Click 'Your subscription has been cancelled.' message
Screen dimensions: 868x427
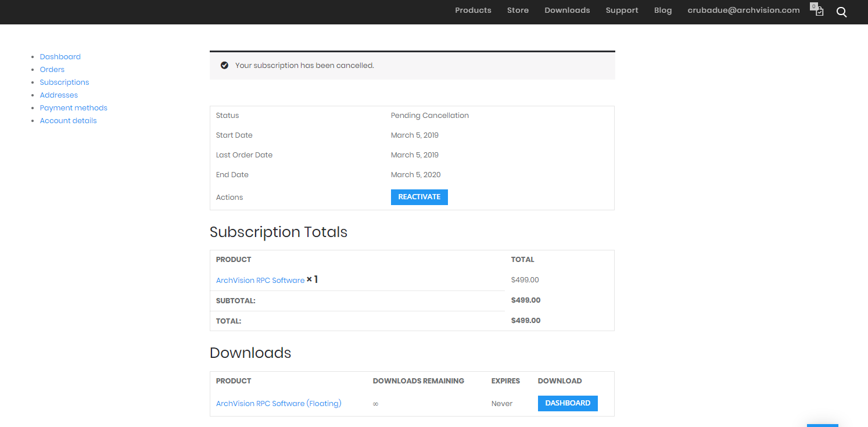pos(304,66)
